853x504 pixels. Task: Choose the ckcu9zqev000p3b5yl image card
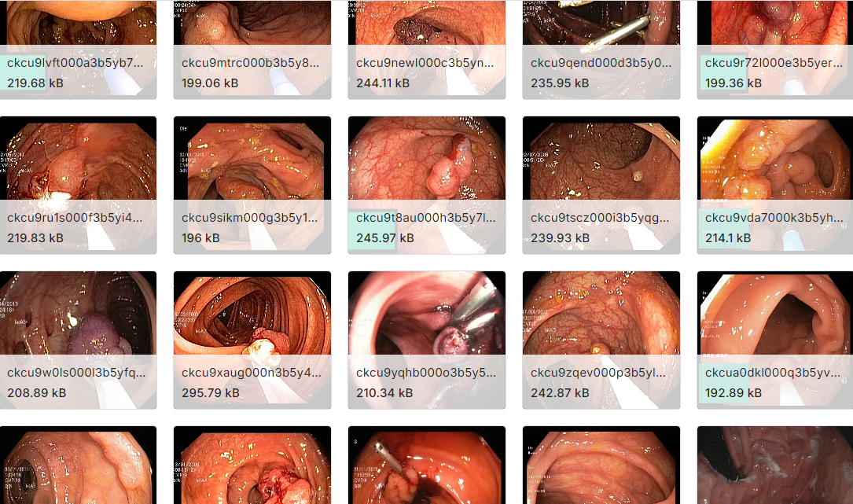tap(601, 340)
